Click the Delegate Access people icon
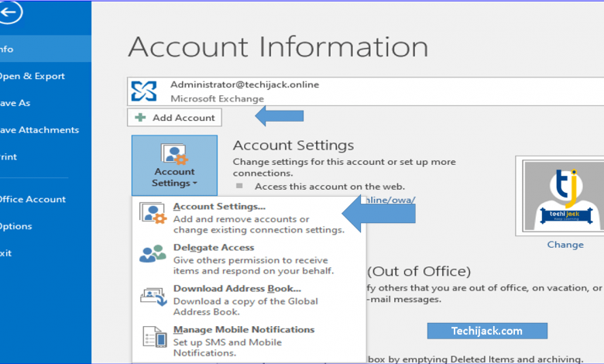 pos(153,254)
